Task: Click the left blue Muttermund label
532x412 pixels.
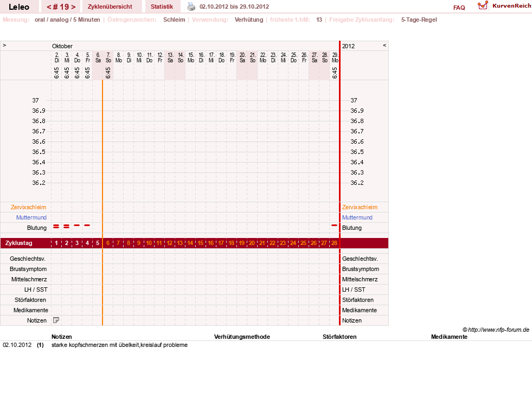Action: coord(31,217)
